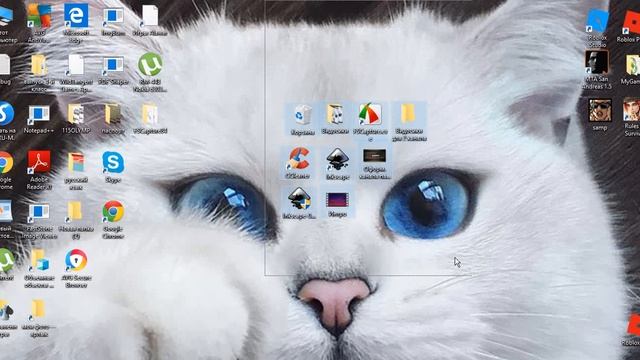This screenshot has width=640, height=360.
Task: Open the Rules of Survival shortcut
Action: pos(631,118)
